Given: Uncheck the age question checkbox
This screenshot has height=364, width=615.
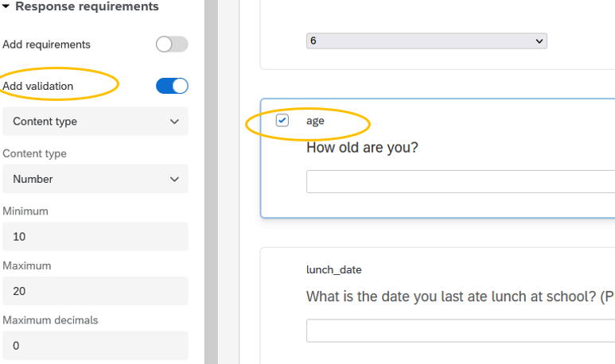Looking at the screenshot, I should click(282, 120).
